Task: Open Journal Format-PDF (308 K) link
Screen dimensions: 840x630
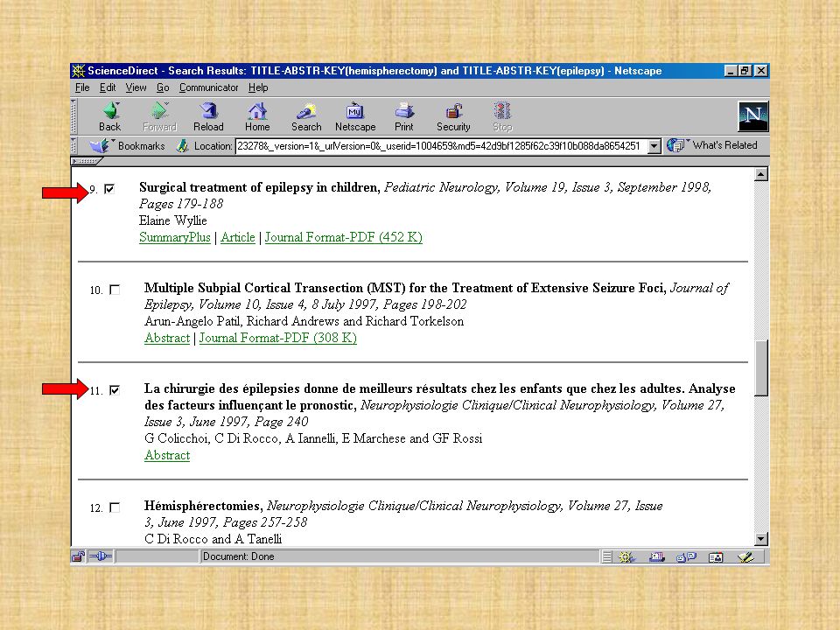Action: [278, 338]
